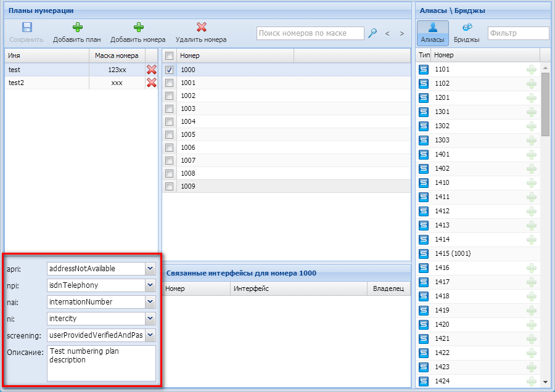555x392 pixels.
Task: Check the checkbox for number 1003
Action: (x=169, y=108)
